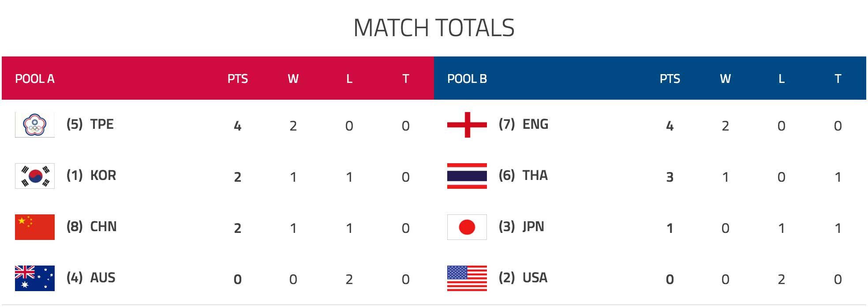
Task: Click the T column header in Pool B
Action: tap(838, 79)
